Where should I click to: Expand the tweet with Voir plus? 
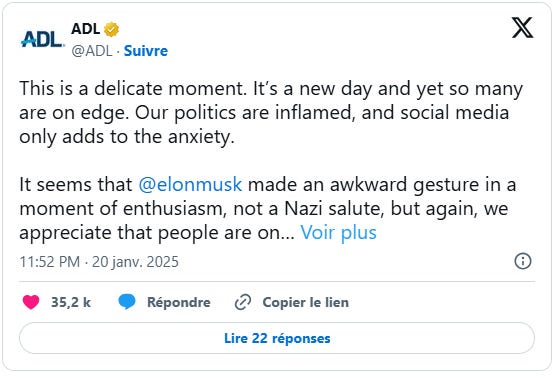(338, 233)
